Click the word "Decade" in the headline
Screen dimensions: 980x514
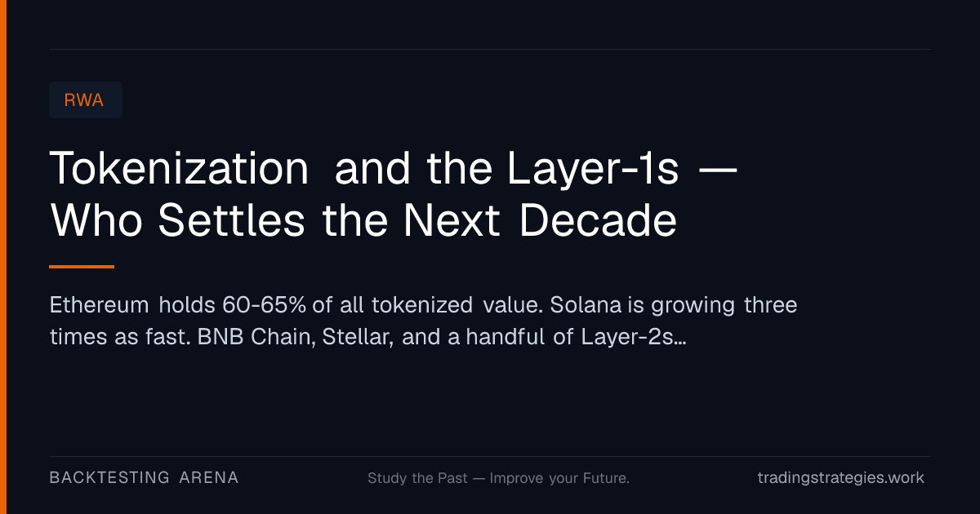(x=599, y=220)
